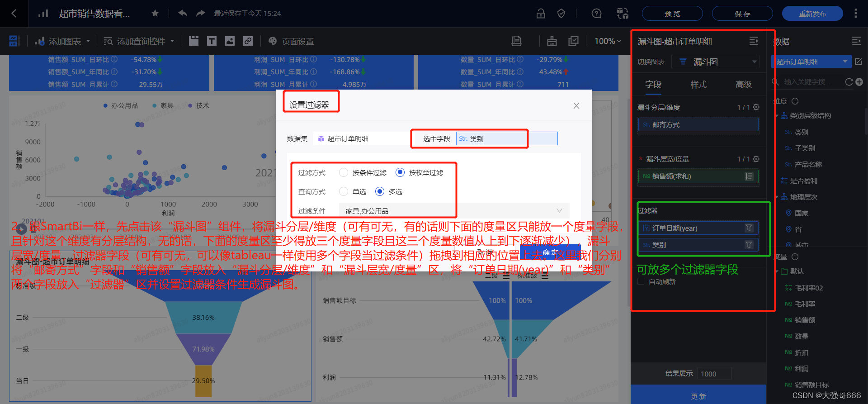Close the 设置过滤器 dialog
Viewport: 868px width, 404px height.
(x=576, y=105)
